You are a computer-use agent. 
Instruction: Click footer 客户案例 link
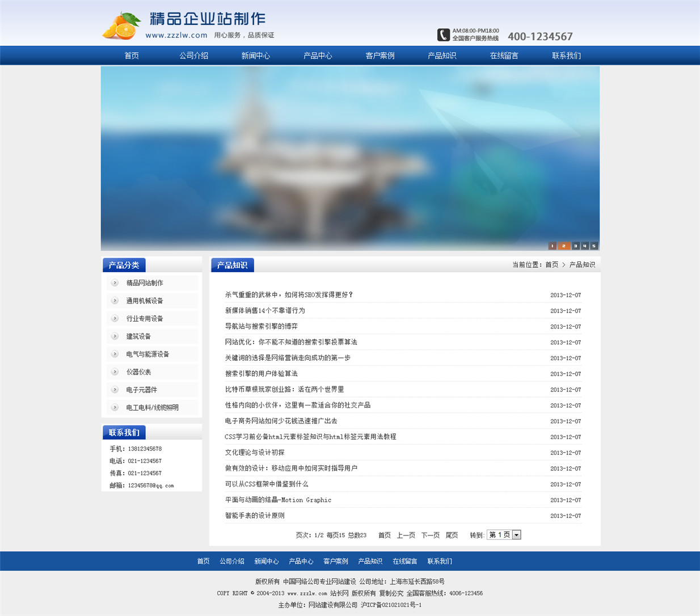(336, 562)
